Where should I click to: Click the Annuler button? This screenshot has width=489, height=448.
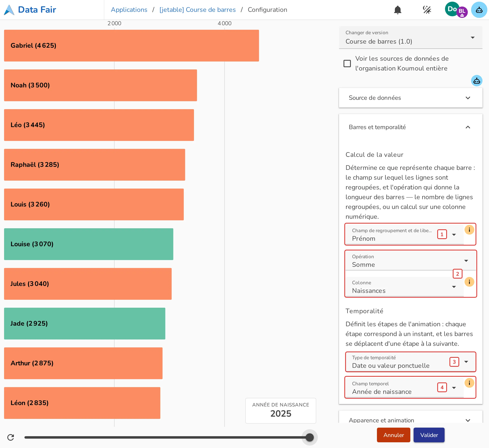[393, 435]
